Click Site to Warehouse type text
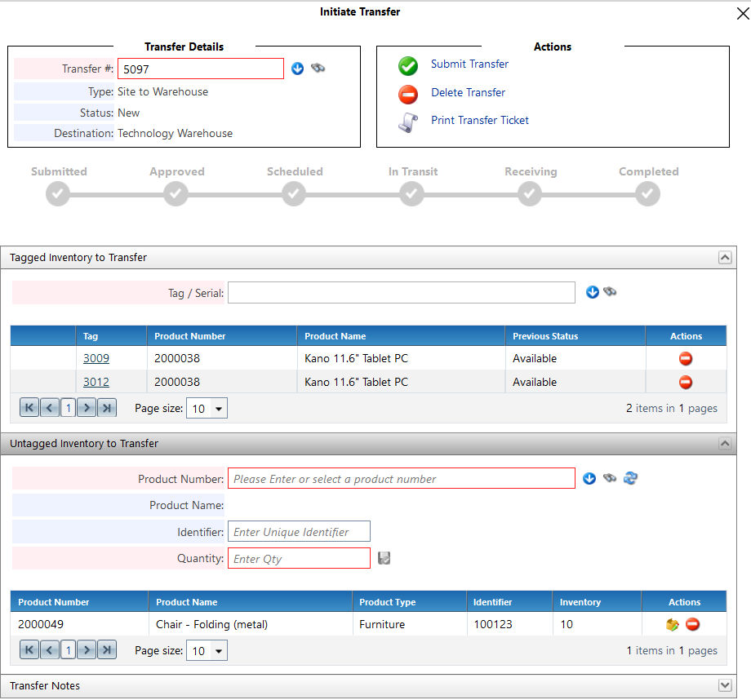Viewport: 751px width, 700px height. [162, 92]
